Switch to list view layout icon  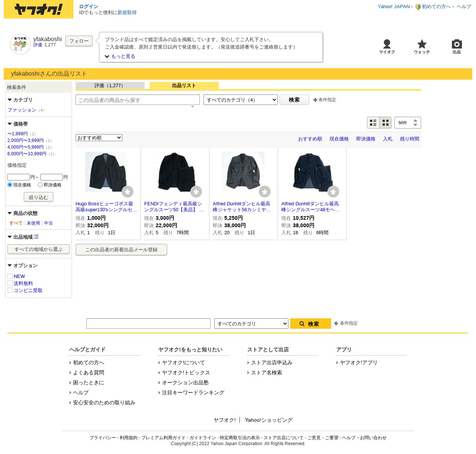coord(373,123)
